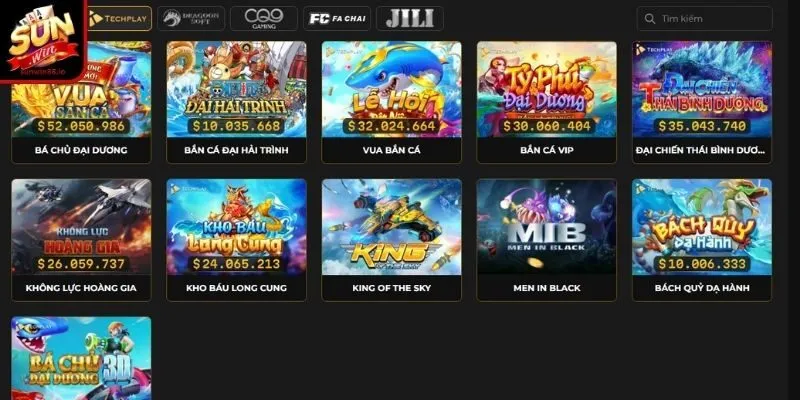Open Kho Báu Long Cung game

(x=236, y=240)
